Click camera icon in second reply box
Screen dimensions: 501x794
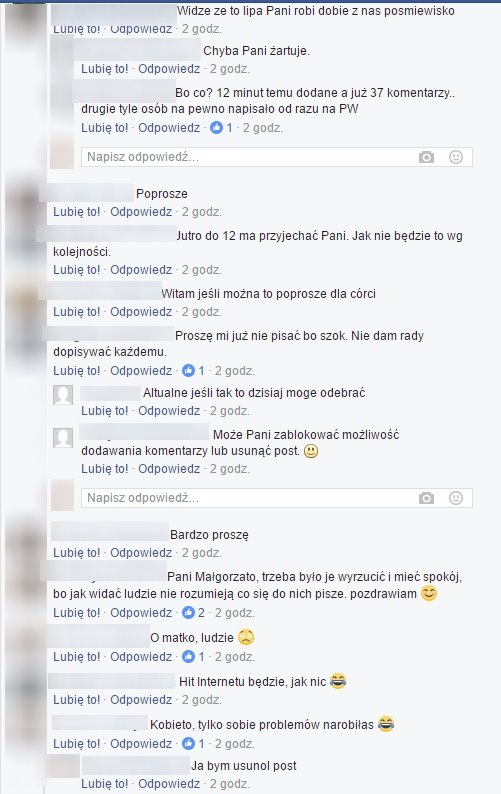point(426,498)
